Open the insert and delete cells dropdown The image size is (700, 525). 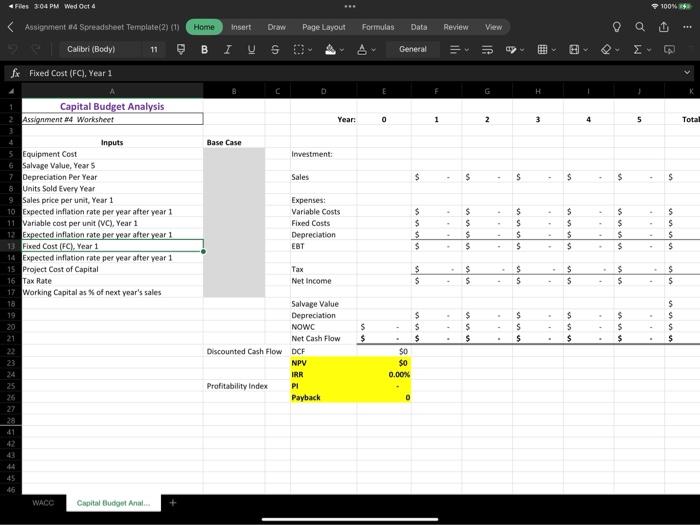pos(546,49)
